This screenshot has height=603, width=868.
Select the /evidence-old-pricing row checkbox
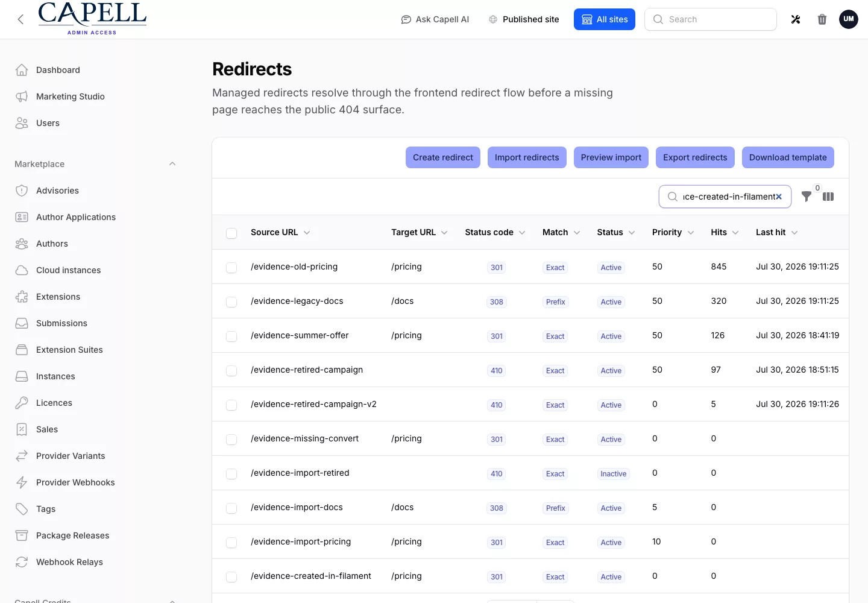click(231, 267)
